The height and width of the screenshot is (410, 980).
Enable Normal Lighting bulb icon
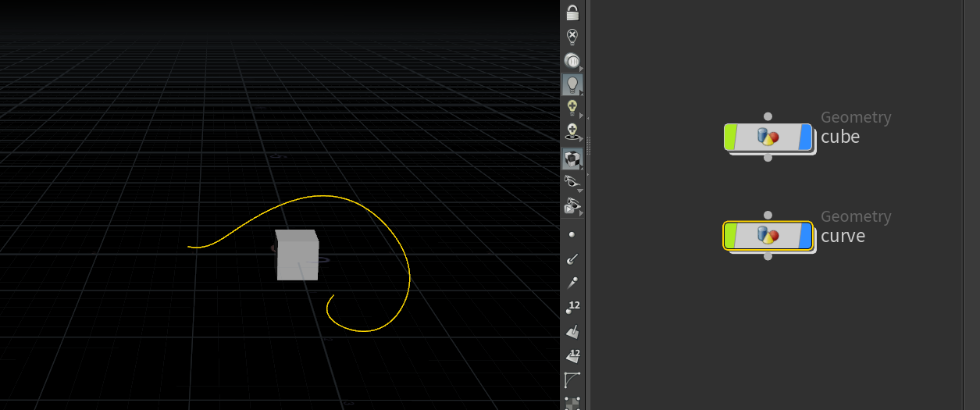click(572, 84)
